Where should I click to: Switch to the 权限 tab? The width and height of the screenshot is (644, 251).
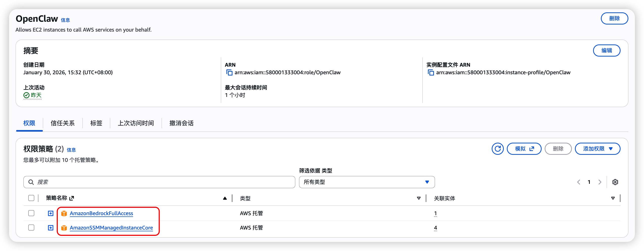pos(29,123)
